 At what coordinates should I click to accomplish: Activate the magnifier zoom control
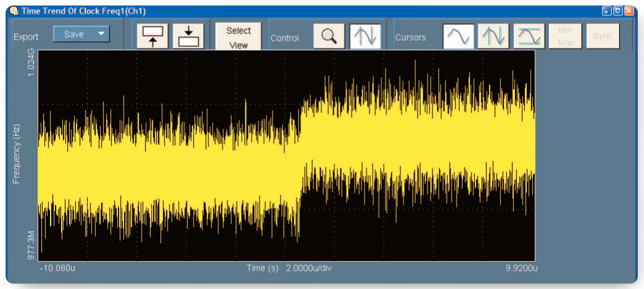[x=329, y=36]
